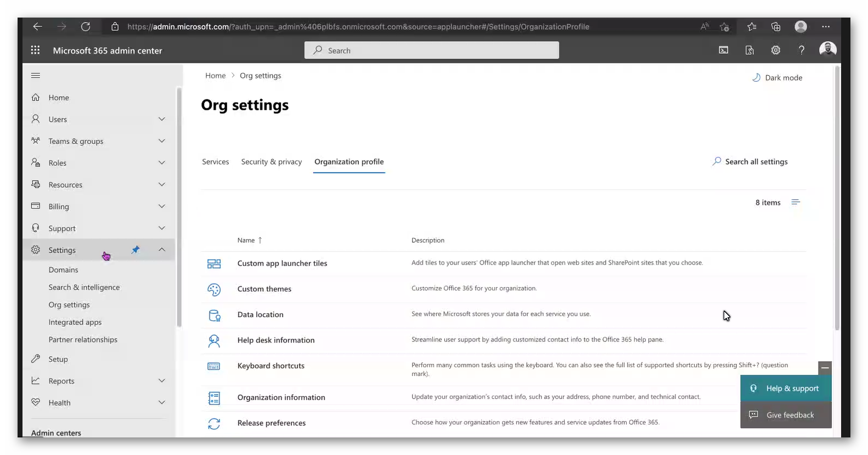
Task: Sort by the Name column header
Action: (x=250, y=240)
